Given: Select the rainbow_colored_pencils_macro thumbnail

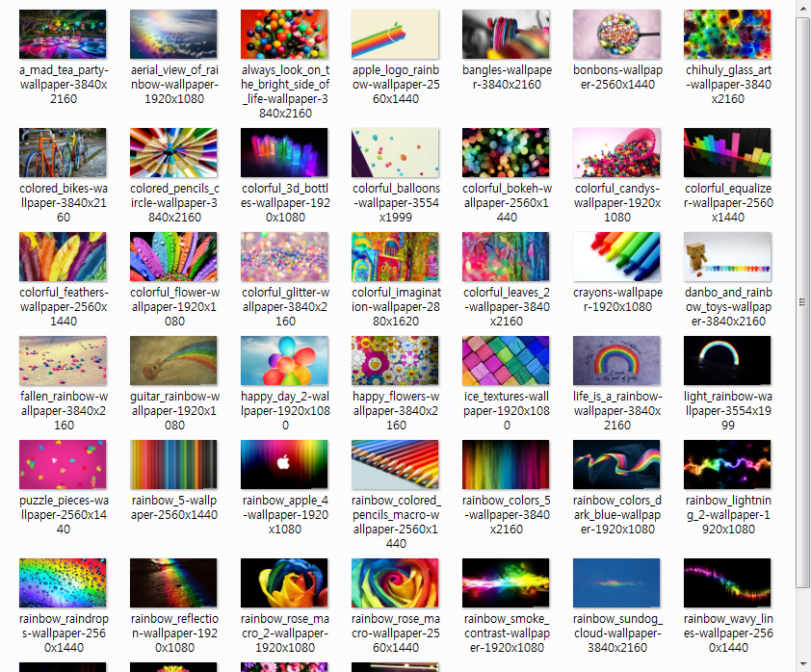Looking at the screenshot, I should coord(395,464).
